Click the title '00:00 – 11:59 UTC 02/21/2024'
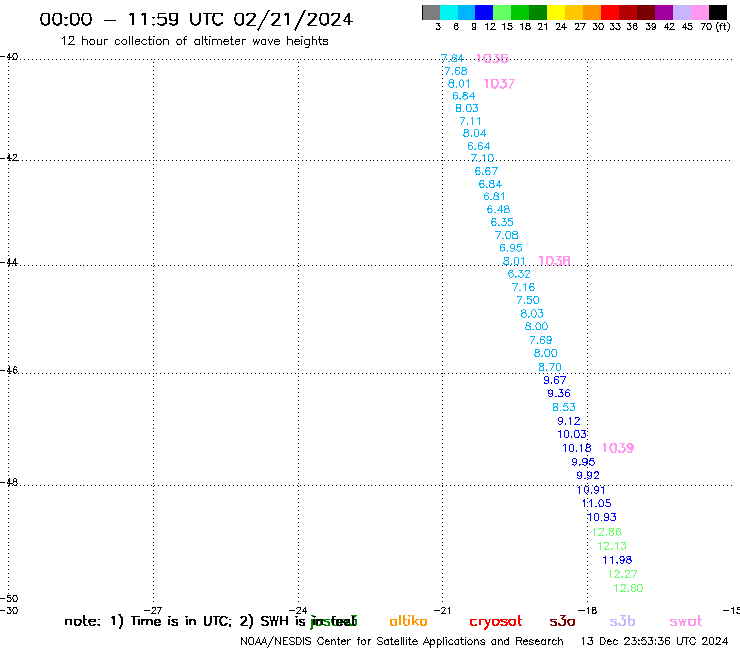Image resolution: width=740 pixels, height=650 pixels. (196, 20)
